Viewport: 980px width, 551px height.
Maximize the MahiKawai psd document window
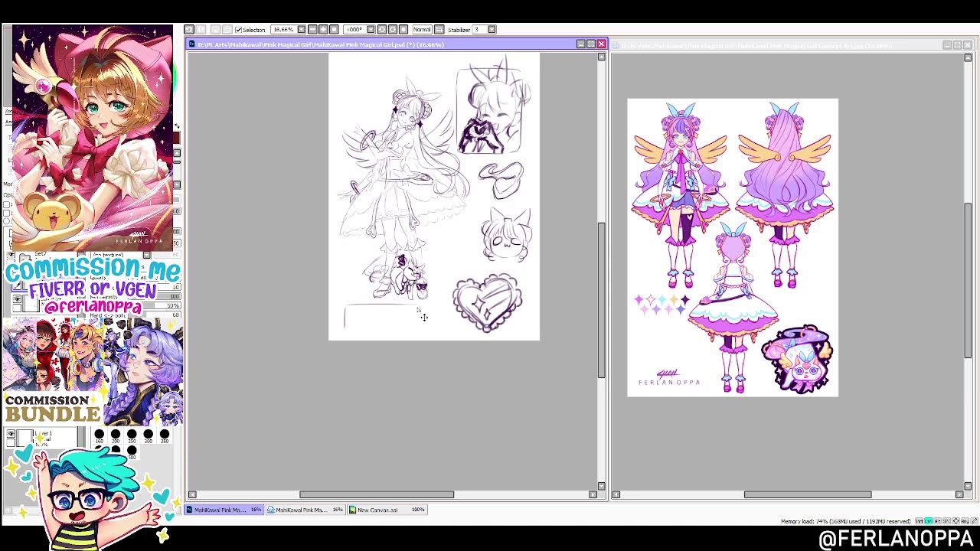591,44
